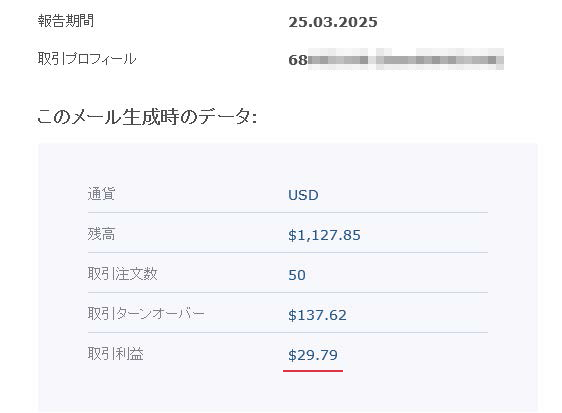Click the divider line below the USD row

click(288, 212)
